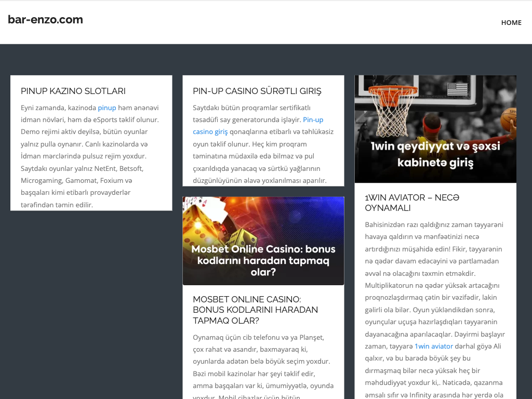Follow the blue "pinup" inline link

(107, 108)
